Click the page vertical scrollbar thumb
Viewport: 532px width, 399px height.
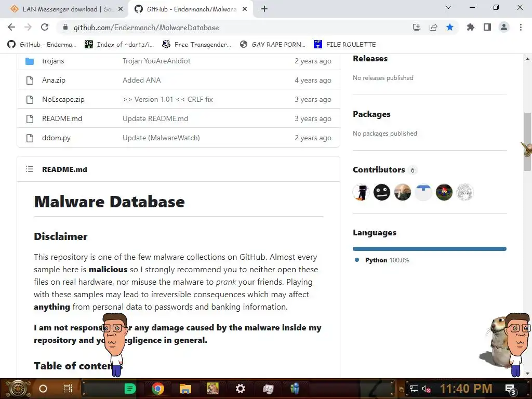click(527, 141)
